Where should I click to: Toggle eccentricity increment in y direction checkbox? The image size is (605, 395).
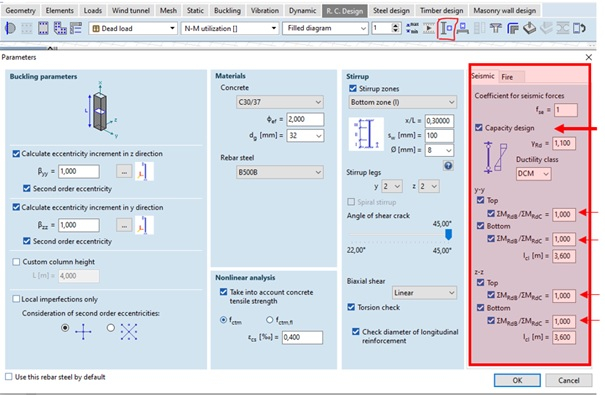(16, 207)
